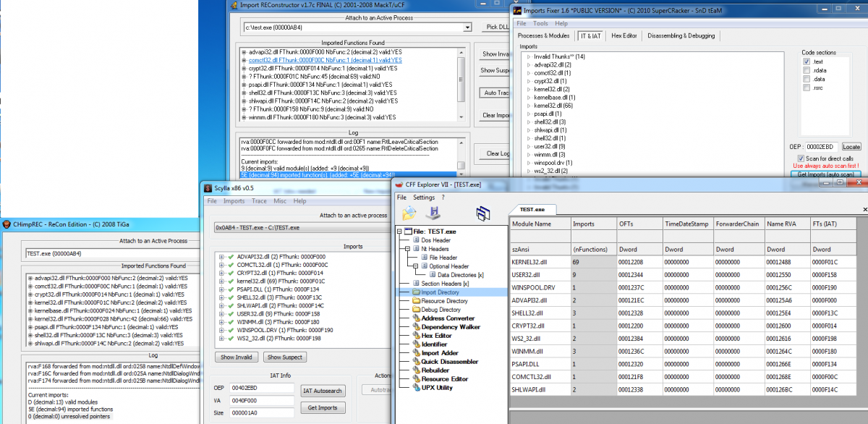Select File Header in CFF Explorer tree
868x424 pixels.
(443, 258)
